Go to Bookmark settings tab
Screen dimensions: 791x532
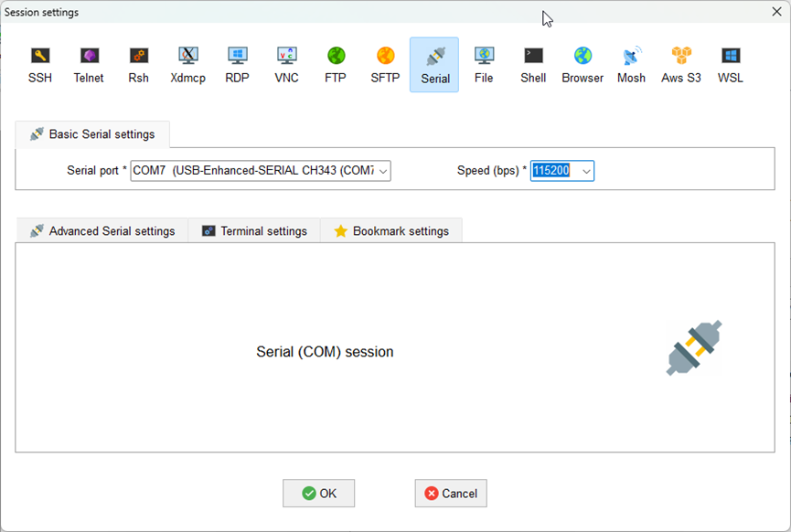pos(391,231)
